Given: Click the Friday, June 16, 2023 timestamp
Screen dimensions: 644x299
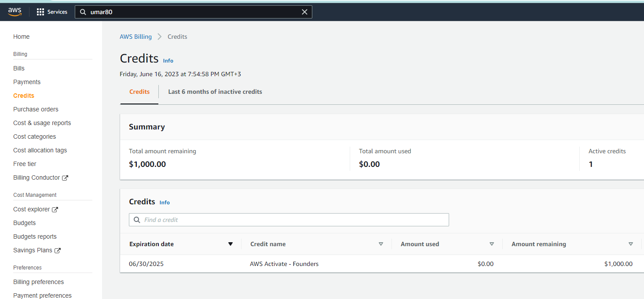Looking at the screenshot, I should 180,74.
